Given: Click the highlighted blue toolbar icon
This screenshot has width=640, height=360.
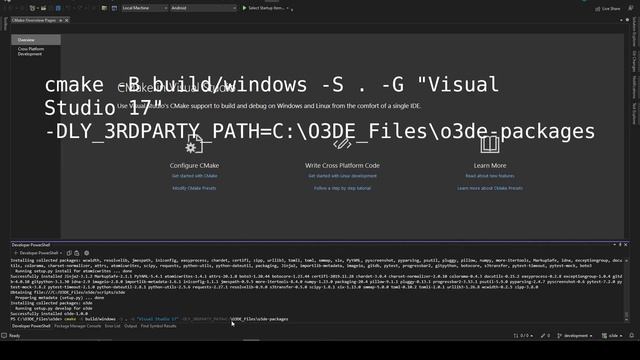Looking at the screenshot, I should 58,8.
